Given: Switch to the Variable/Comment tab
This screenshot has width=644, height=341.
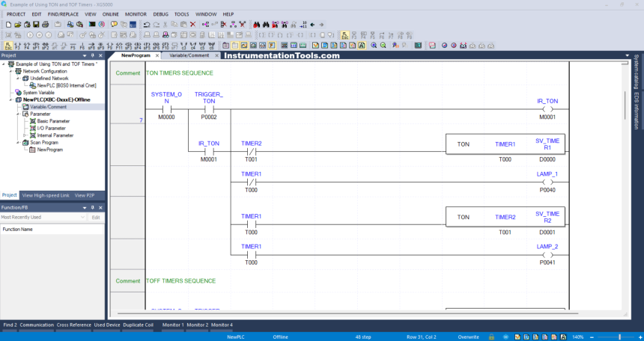Looking at the screenshot, I should click(189, 55).
